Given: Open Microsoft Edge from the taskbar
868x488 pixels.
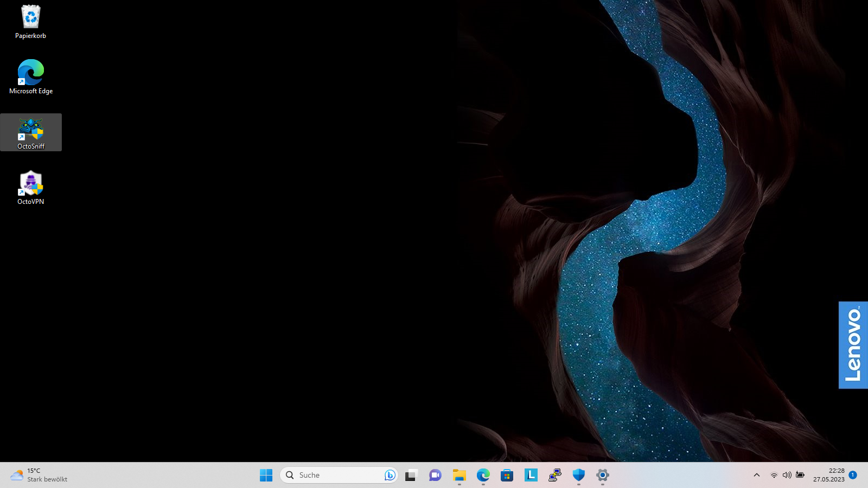Looking at the screenshot, I should click(x=483, y=476).
